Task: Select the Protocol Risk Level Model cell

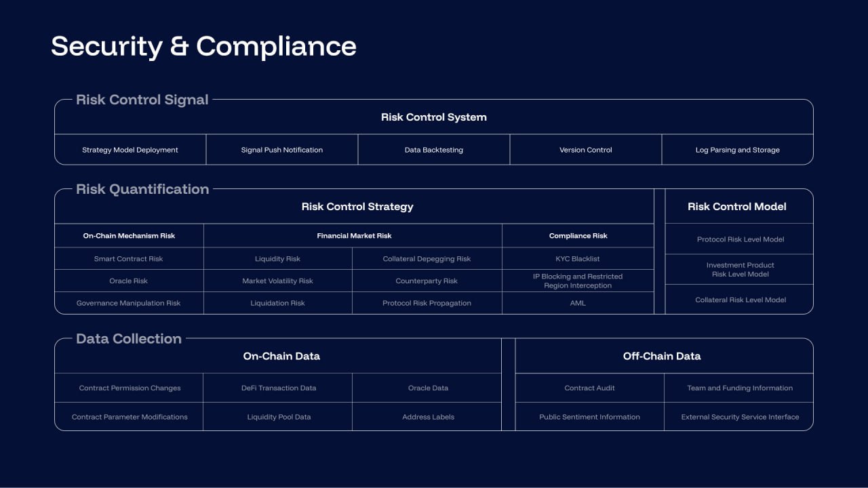Action: 741,239
